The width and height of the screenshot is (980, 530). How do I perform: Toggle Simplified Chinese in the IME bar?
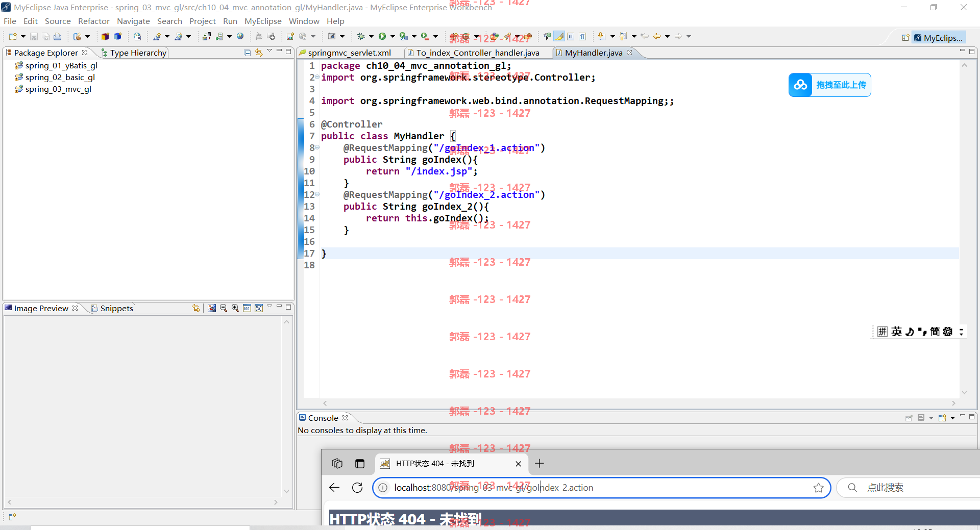(935, 332)
